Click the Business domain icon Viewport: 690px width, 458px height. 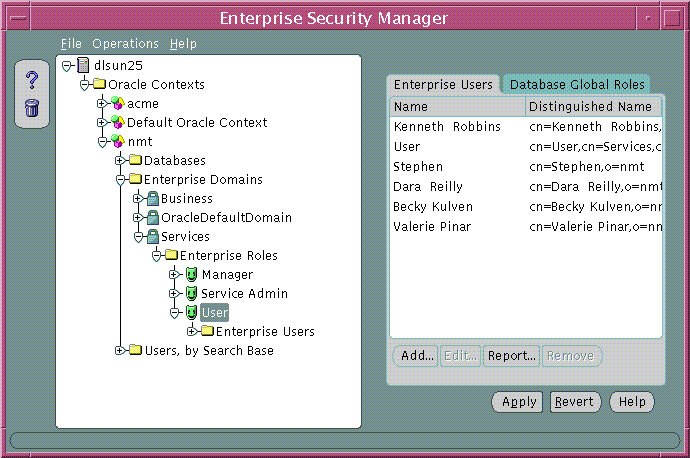[153, 199]
